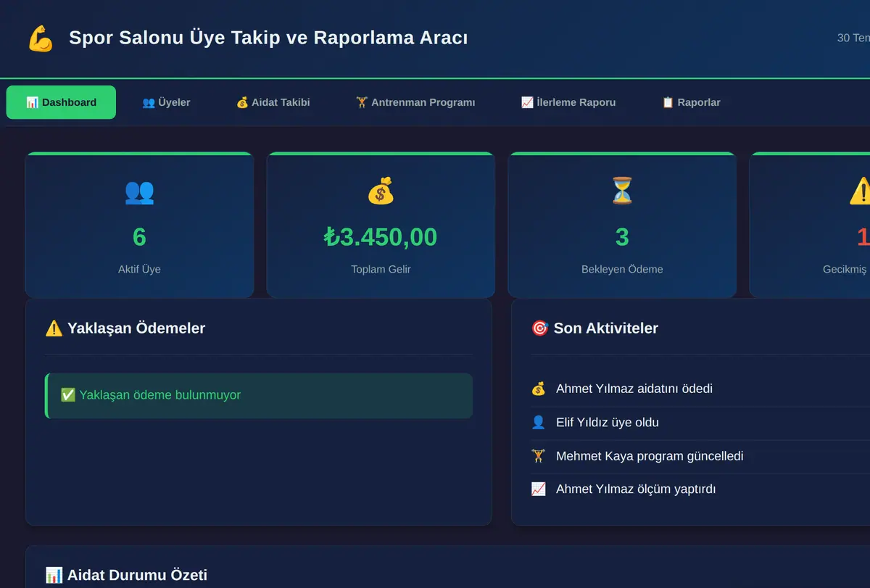The width and height of the screenshot is (870, 588).
Task: Select the İlerleme Raporu tab
Action: click(x=568, y=102)
